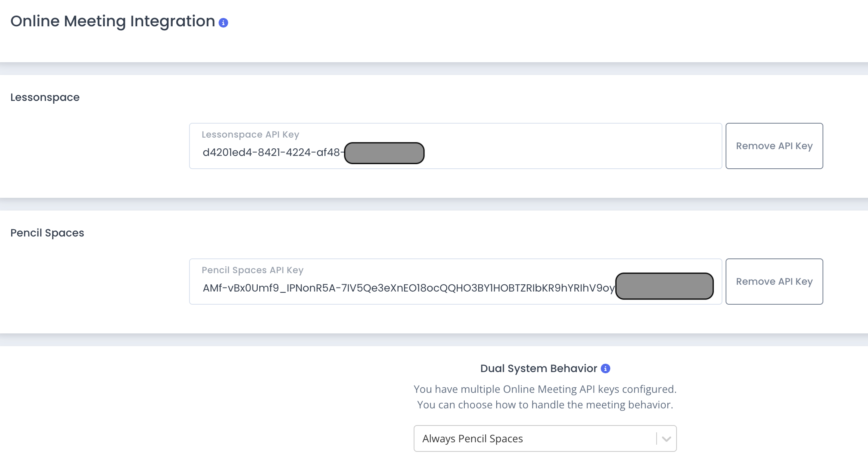Click the Lessonspace section title
This screenshot has height=465, width=868.
[45, 98]
